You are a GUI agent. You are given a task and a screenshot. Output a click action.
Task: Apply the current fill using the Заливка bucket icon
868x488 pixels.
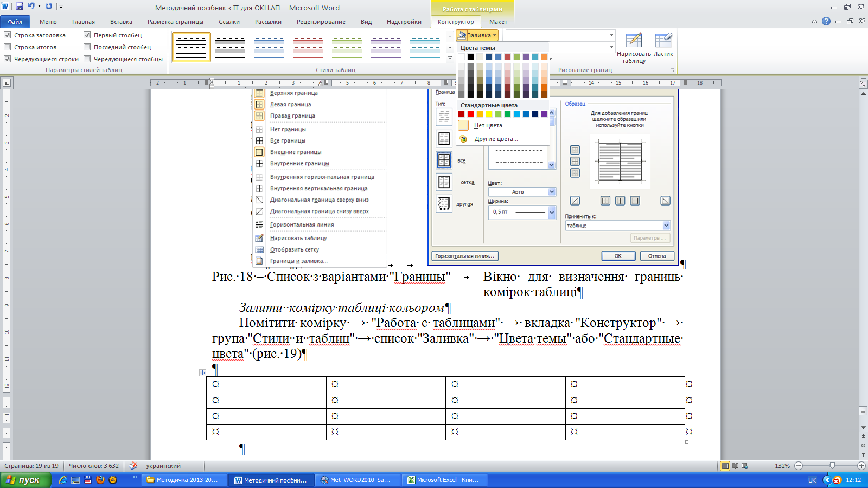[x=462, y=35]
